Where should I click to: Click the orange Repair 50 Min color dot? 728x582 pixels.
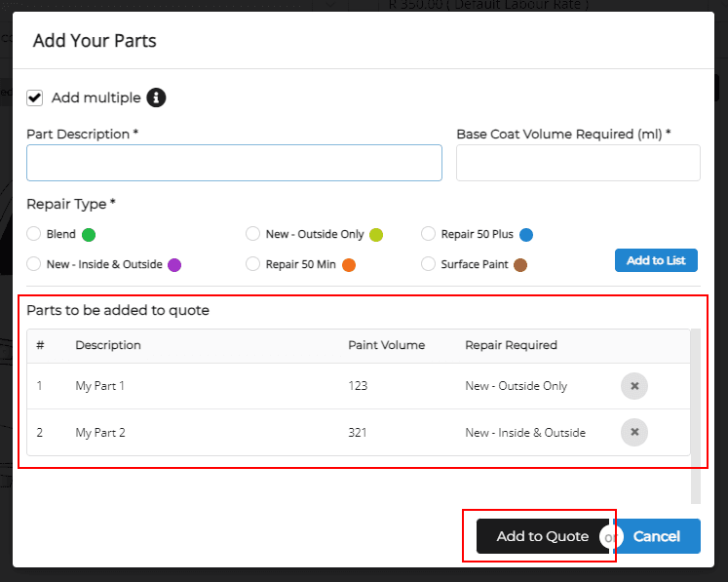pos(348,265)
